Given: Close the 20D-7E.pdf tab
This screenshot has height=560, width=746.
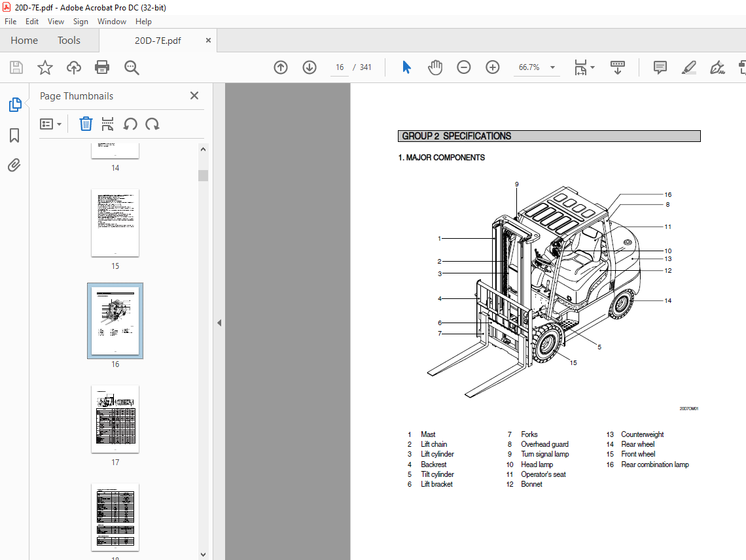Looking at the screenshot, I should click(208, 41).
